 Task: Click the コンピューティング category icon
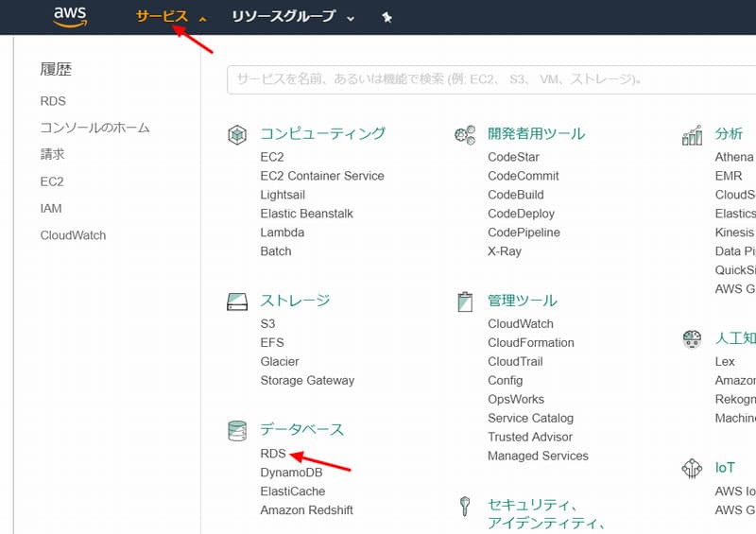[237, 135]
